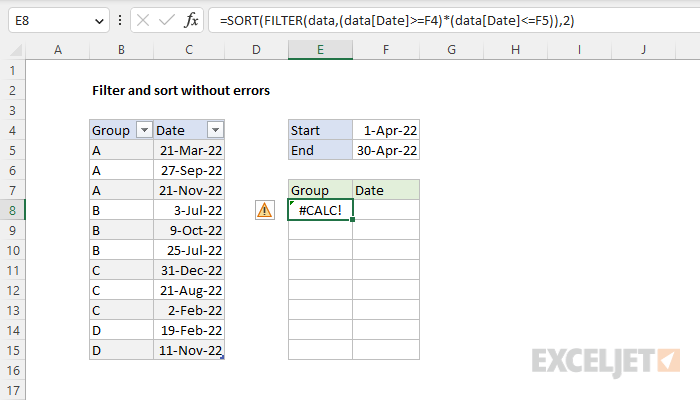Select the 3-Jul-22 date cell
Image resolution: width=700 pixels, height=400 pixels.
[189, 210]
